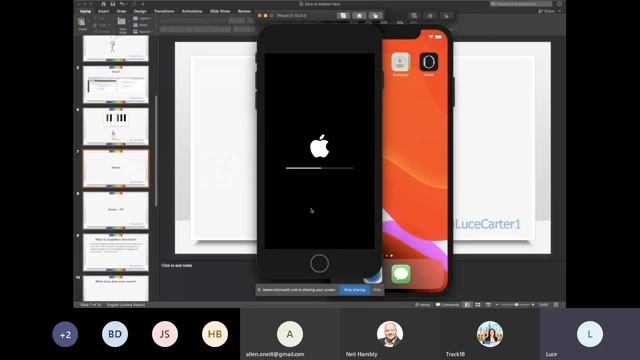The width and height of the screenshot is (640, 360).
Task: Switch to the Transitions ribbon tab
Action: [164, 11]
